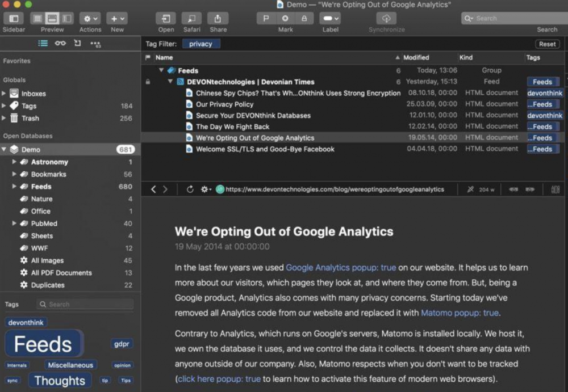This screenshot has height=392, width=568.
Task: Go back in the preview pane
Action: click(153, 189)
